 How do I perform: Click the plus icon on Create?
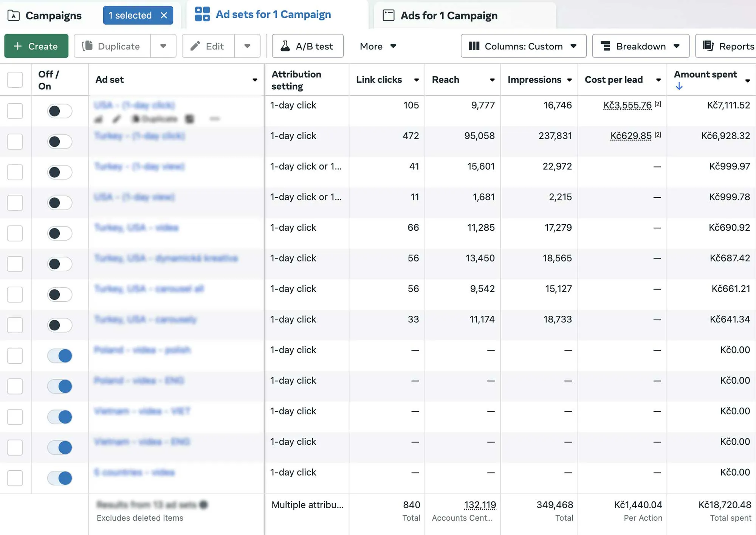coord(18,46)
